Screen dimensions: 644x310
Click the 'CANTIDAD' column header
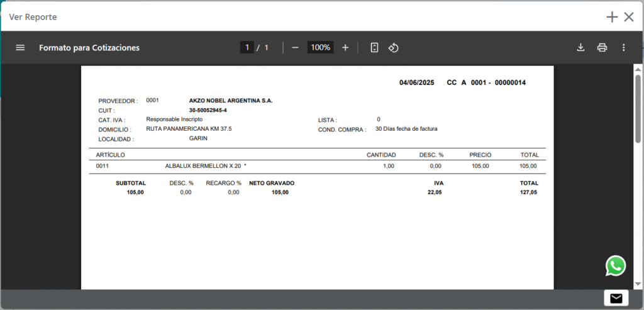[x=381, y=155]
